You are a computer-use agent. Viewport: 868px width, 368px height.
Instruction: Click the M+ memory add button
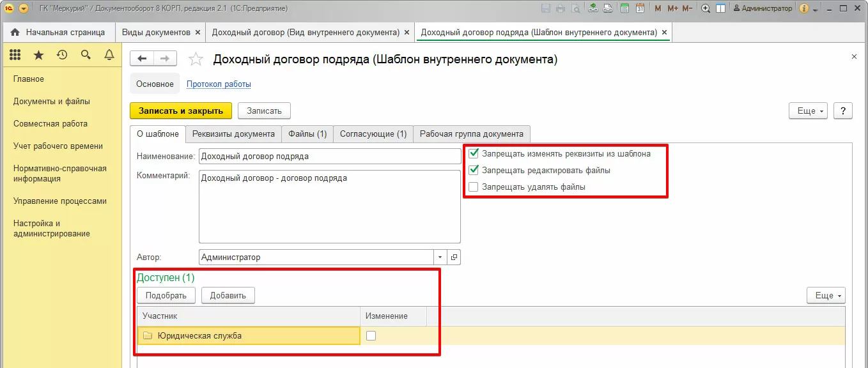point(672,8)
